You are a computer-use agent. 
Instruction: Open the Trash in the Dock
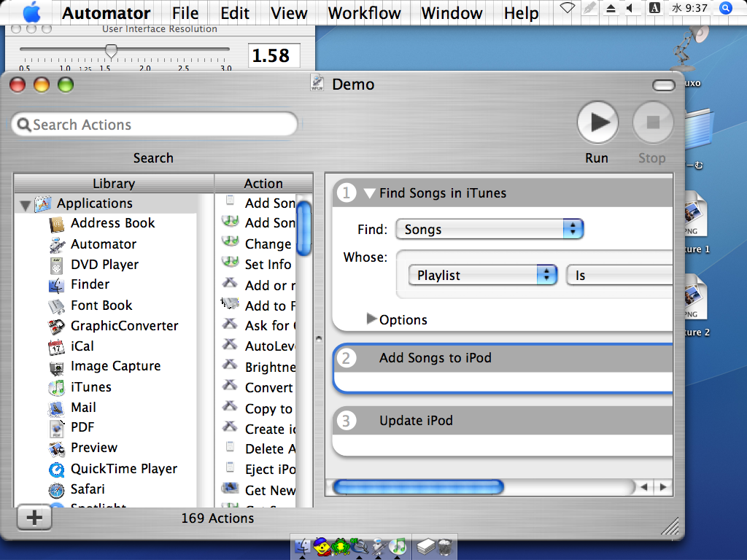(x=445, y=547)
